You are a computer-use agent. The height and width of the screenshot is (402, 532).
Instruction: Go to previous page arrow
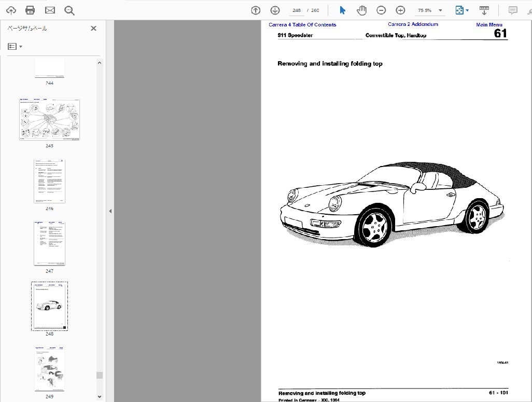click(x=256, y=10)
